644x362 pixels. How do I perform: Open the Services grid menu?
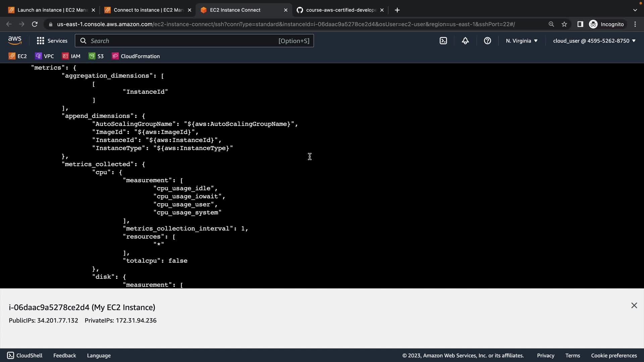[52, 41]
